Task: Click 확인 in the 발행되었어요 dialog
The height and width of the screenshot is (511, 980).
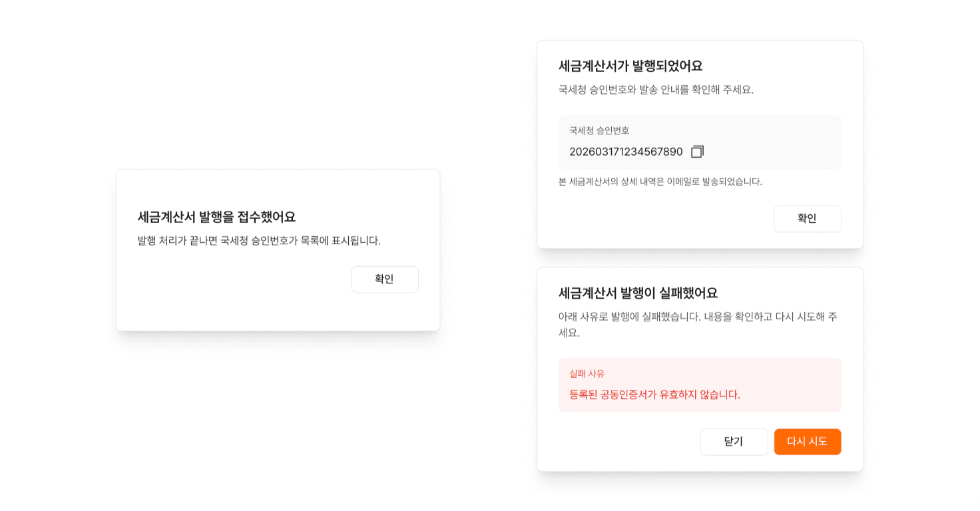Action: (x=808, y=219)
